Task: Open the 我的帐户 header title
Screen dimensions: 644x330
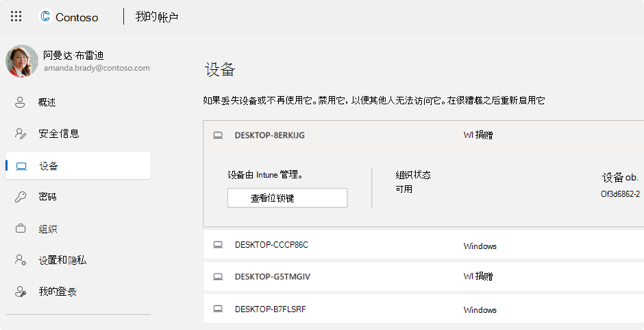Action: click(157, 17)
